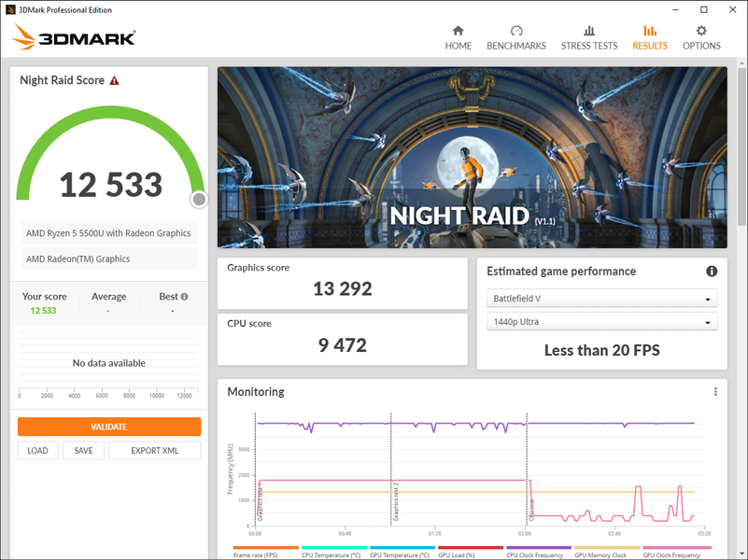Open the Monitoring three-dot options menu
Screen dimensions: 748x560
715,391
